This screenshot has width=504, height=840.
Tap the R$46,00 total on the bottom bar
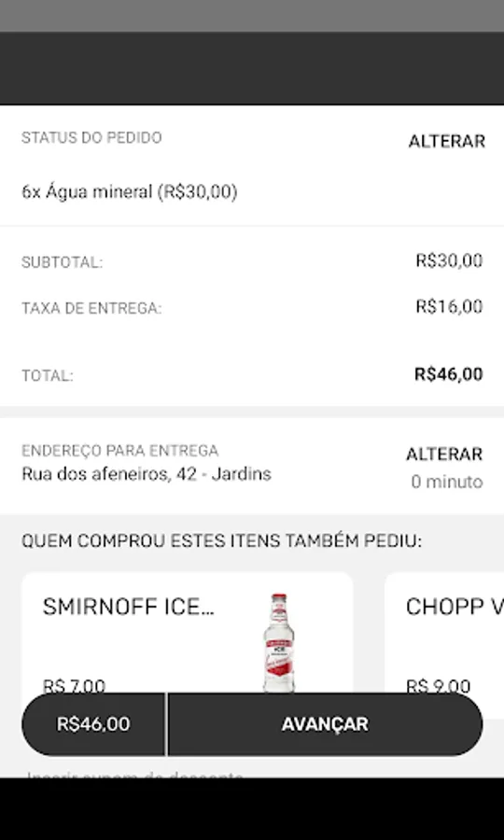pyautogui.click(x=93, y=724)
